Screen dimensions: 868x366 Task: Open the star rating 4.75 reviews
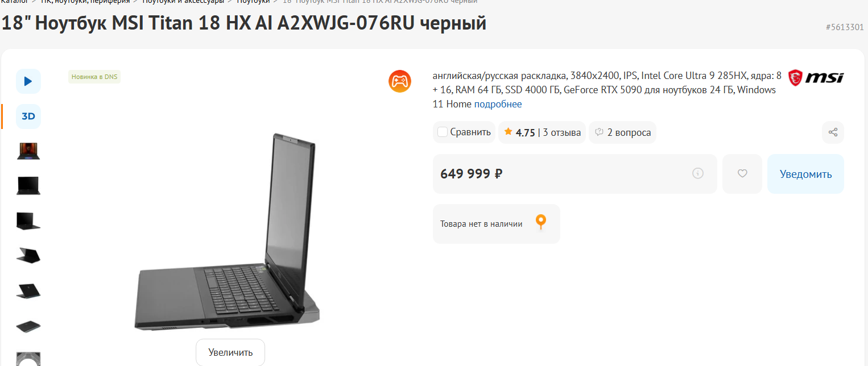tap(542, 132)
